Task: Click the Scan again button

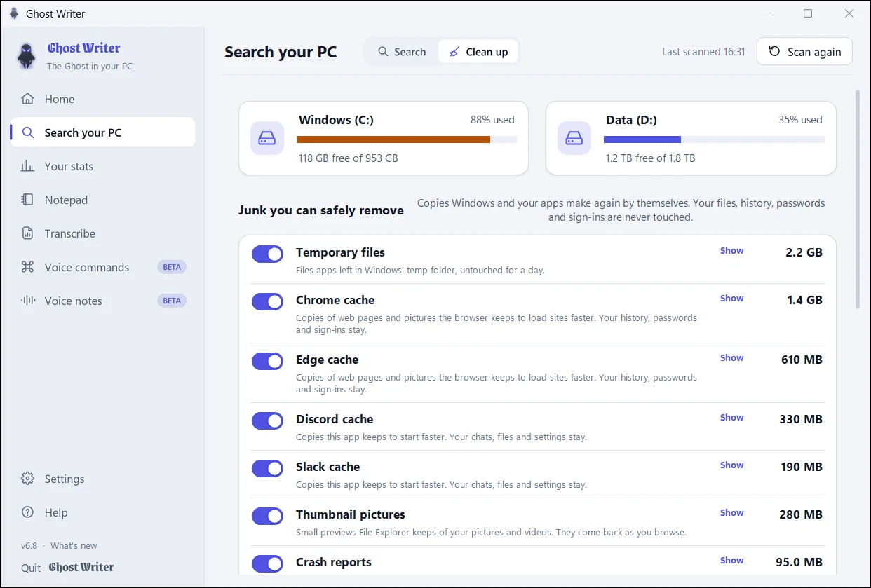Action: point(804,51)
